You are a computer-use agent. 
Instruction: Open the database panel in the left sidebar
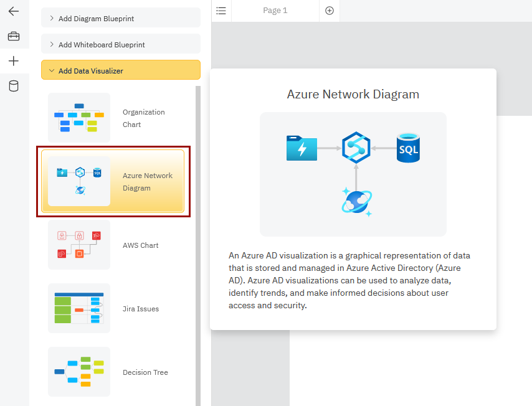pyautogui.click(x=14, y=85)
